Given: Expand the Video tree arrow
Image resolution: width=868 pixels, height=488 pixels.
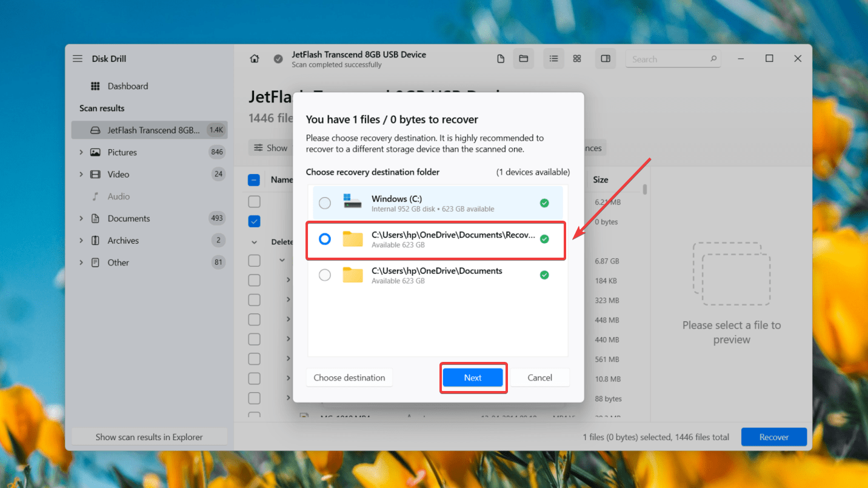Looking at the screenshot, I should [x=81, y=174].
